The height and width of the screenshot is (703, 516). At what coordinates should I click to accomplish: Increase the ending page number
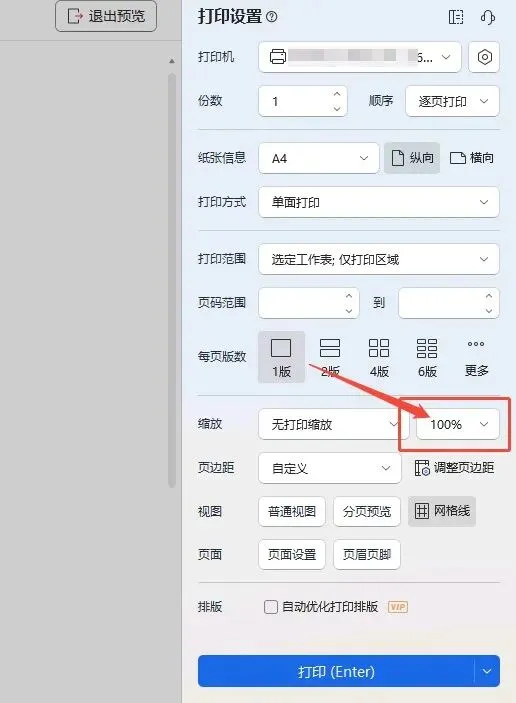[x=489, y=296]
